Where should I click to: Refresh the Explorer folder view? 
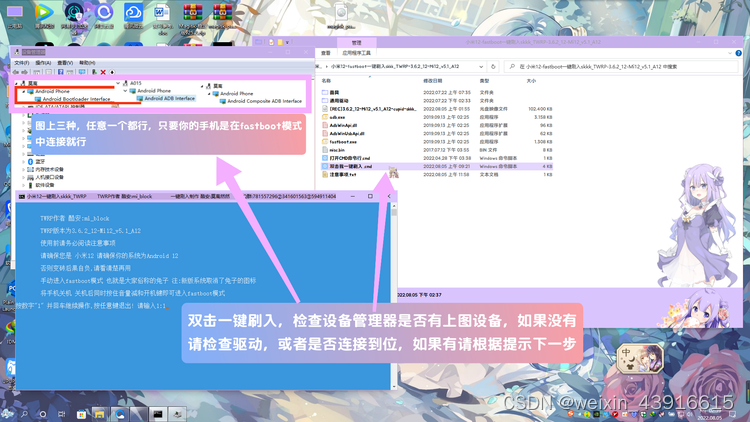[493, 67]
